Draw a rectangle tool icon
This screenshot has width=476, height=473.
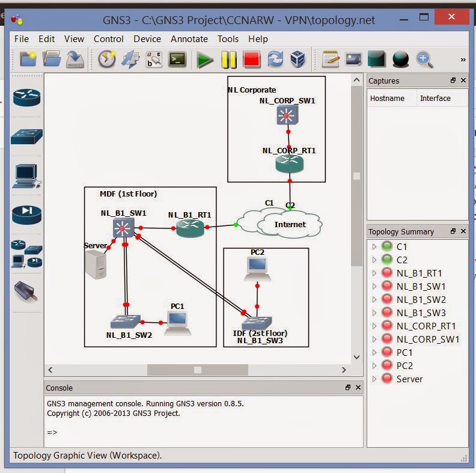click(377, 59)
